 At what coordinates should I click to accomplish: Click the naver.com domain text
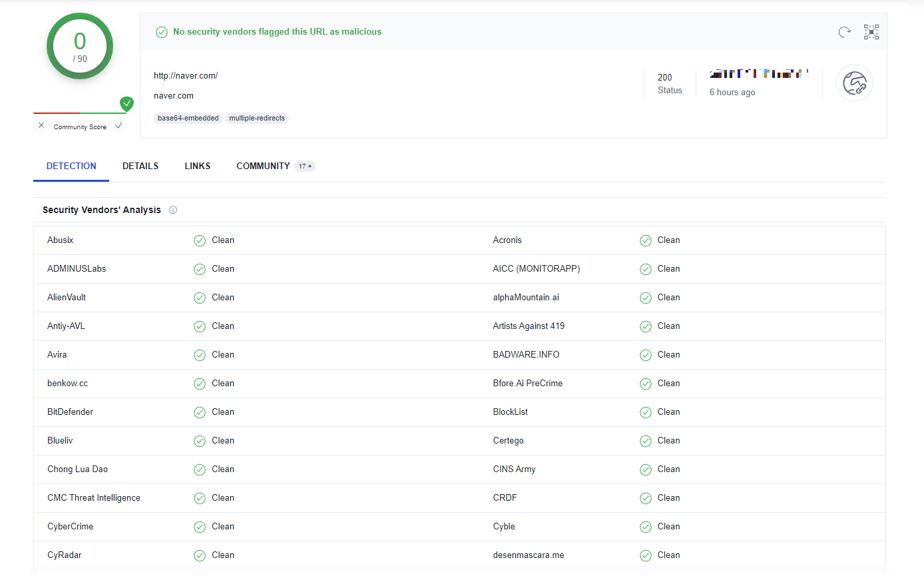[174, 95]
